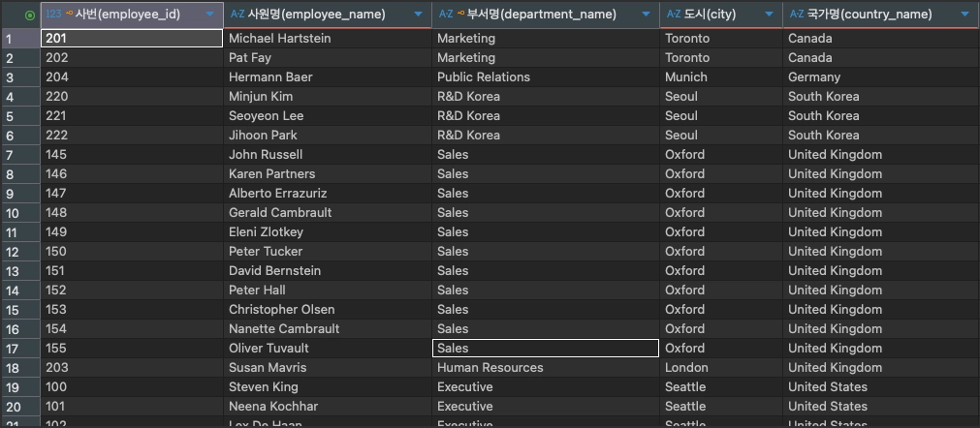Image resolution: width=980 pixels, height=428 pixels.
Task: Select the employee_id cell 145
Action: point(132,155)
